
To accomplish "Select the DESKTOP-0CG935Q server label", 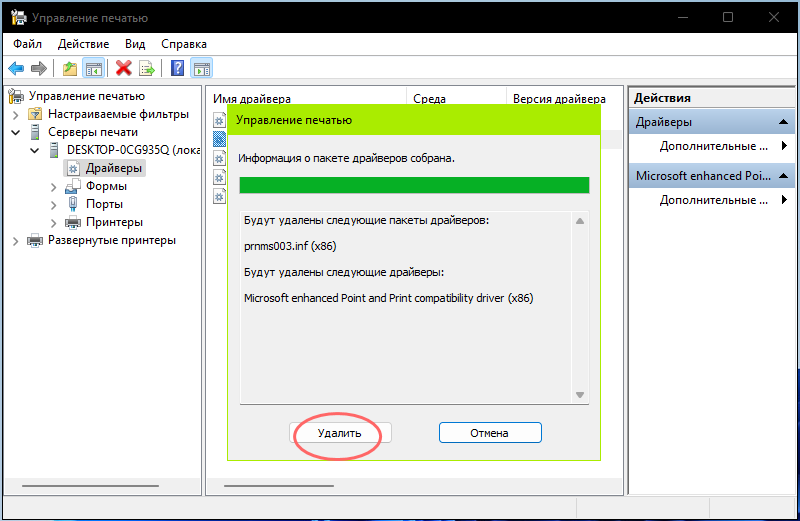I will [133, 150].
